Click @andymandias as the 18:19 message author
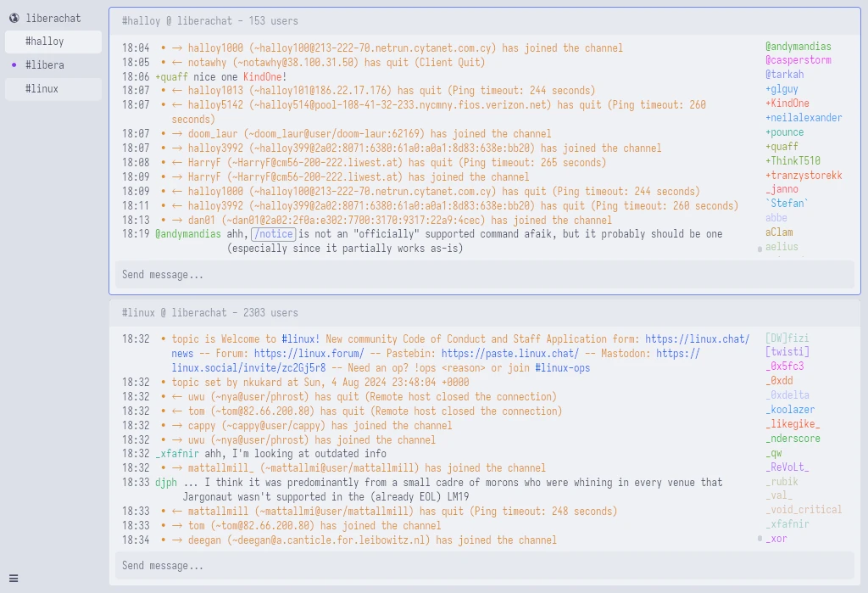 coord(188,234)
